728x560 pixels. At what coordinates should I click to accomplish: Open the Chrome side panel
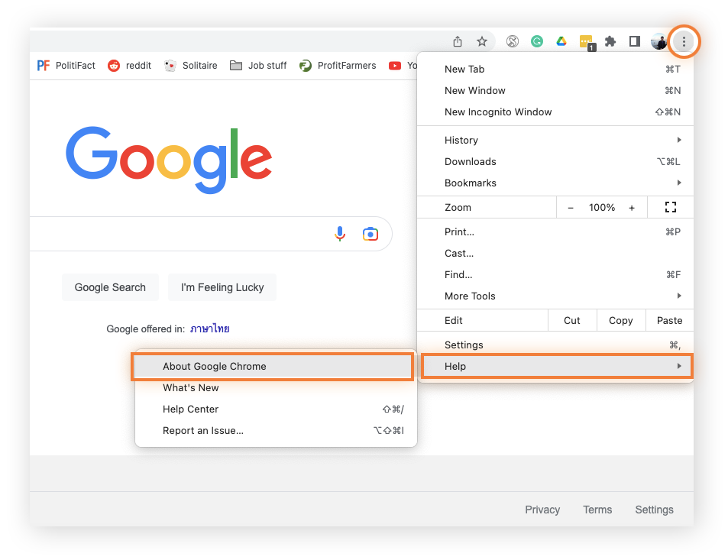pyautogui.click(x=634, y=41)
